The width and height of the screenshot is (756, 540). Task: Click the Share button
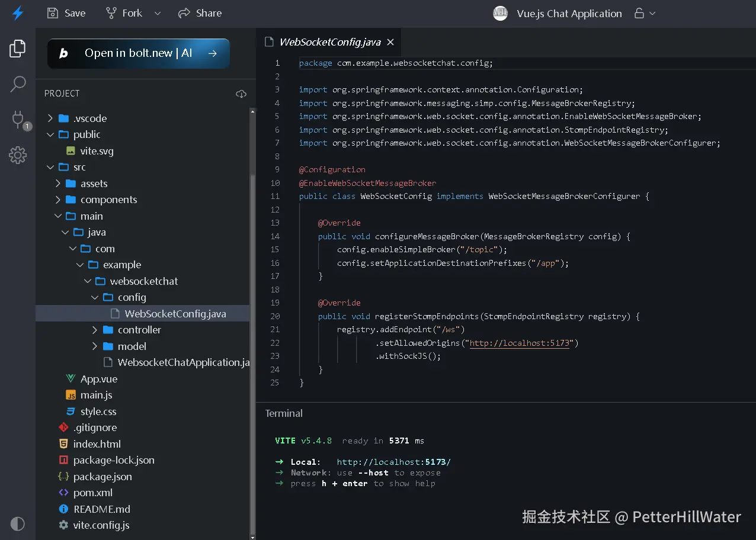[200, 13]
